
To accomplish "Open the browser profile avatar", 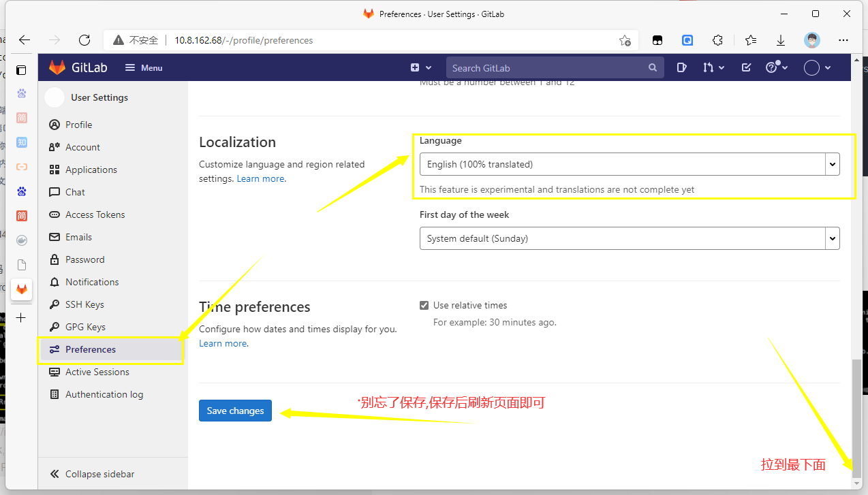I will coord(811,40).
